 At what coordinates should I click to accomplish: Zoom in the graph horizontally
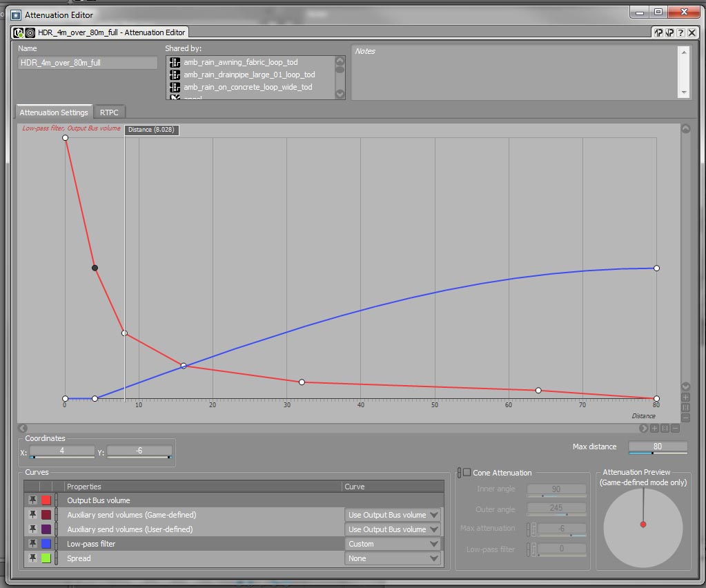(654, 428)
